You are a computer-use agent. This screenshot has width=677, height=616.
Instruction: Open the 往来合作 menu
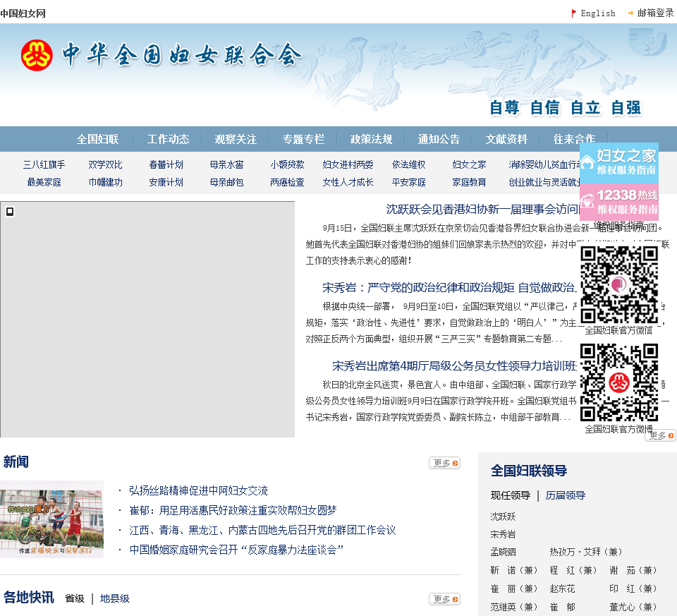(574, 139)
